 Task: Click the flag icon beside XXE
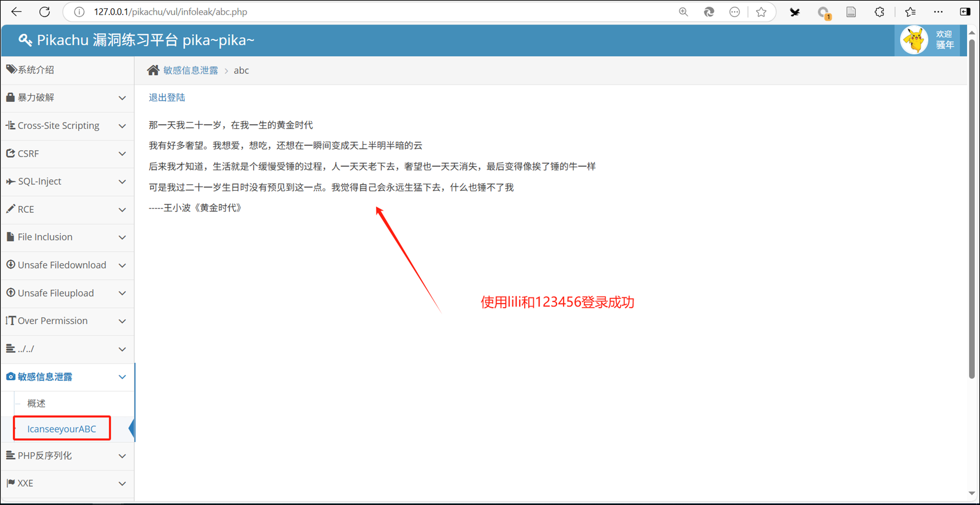pos(11,483)
